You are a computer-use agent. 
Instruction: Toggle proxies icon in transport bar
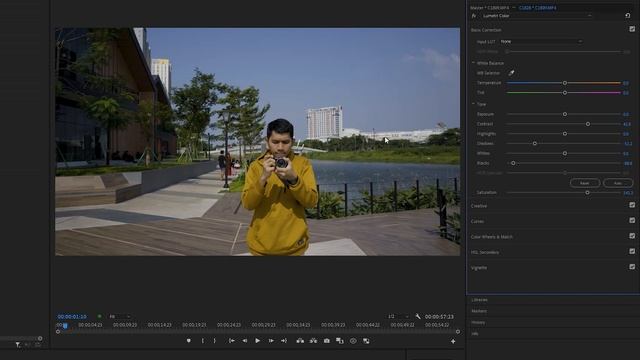(x=366, y=341)
